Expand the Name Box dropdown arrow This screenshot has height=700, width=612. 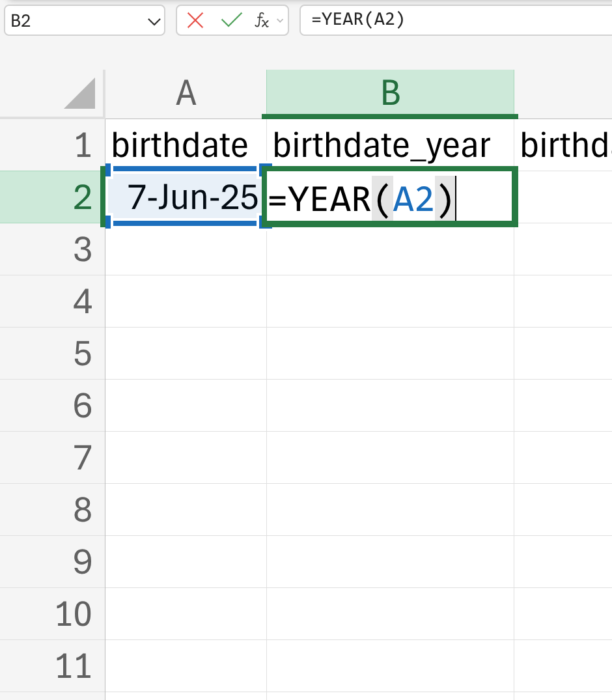point(154,21)
